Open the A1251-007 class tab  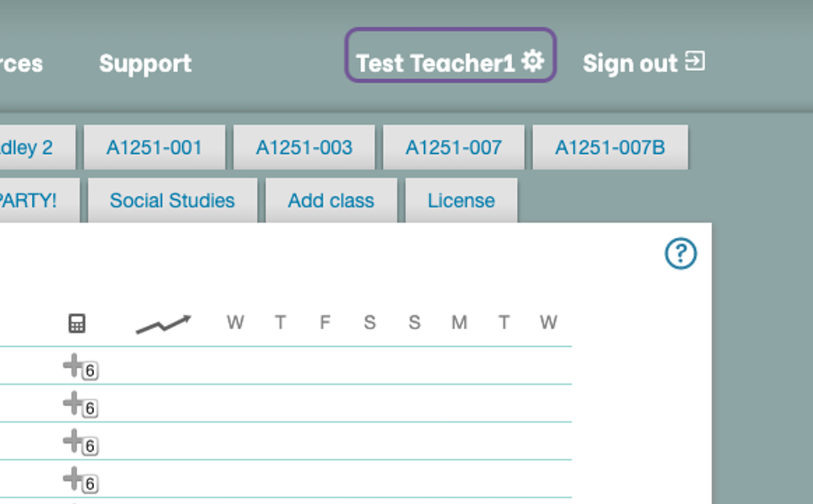(x=453, y=148)
